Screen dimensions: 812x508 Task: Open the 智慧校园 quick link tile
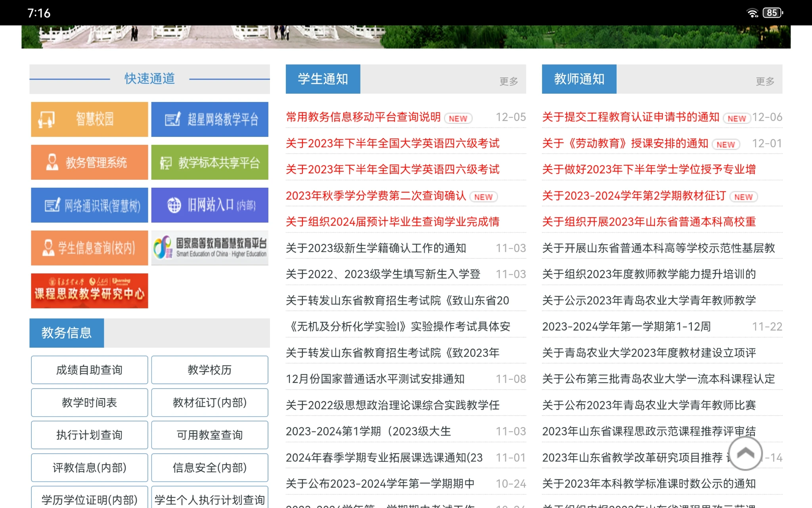point(89,119)
